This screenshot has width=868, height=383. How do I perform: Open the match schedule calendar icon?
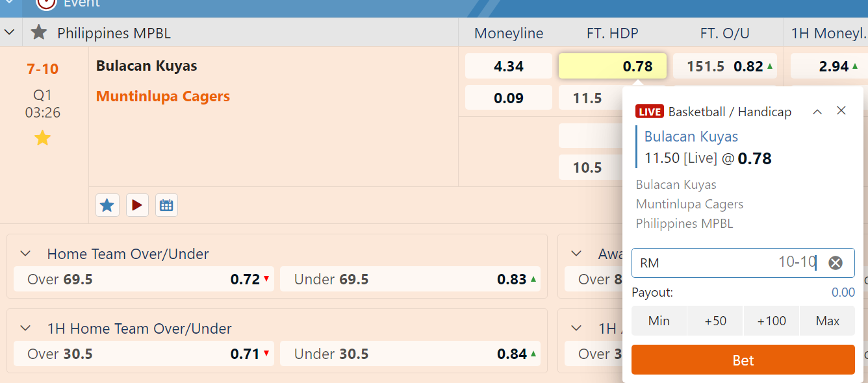pos(166,205)
